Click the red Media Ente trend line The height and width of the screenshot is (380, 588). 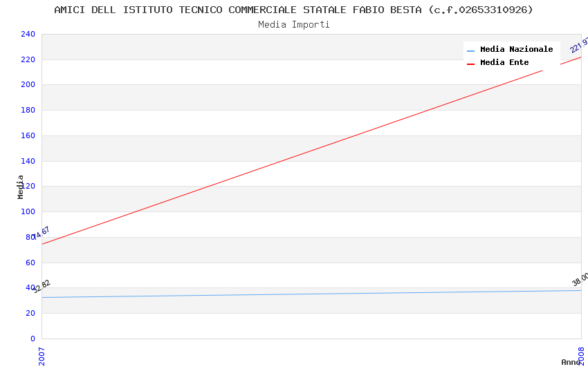click(311, 151)
